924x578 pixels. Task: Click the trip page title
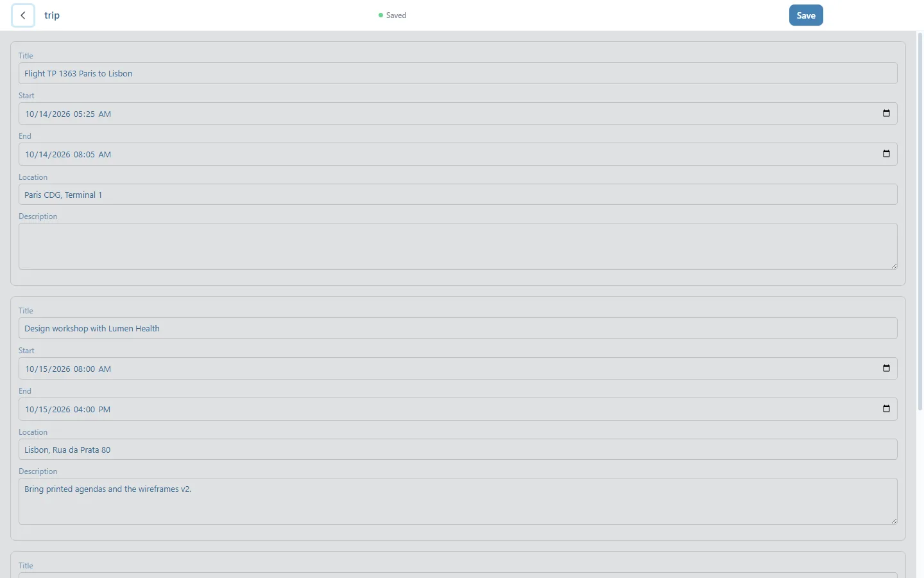[x=52, y=15]
